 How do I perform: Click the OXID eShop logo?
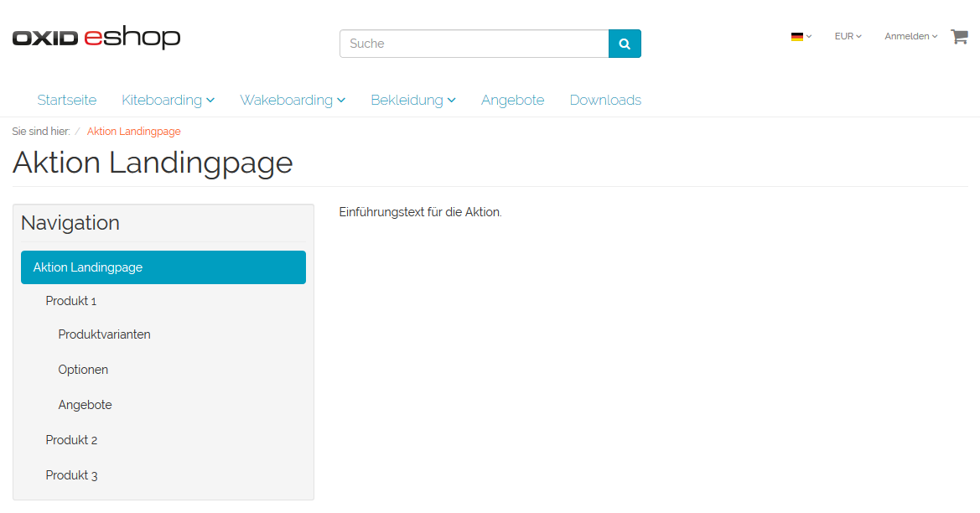(96, 38)
